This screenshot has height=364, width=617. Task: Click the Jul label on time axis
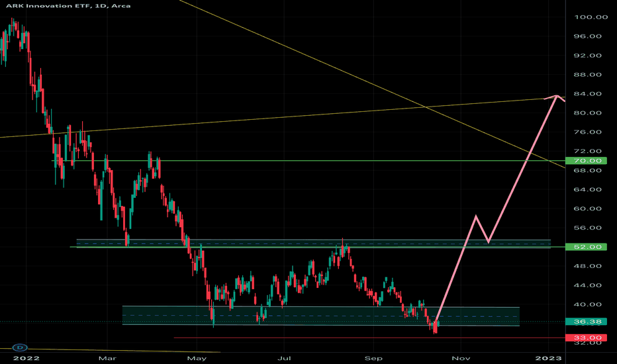point(284,358)
